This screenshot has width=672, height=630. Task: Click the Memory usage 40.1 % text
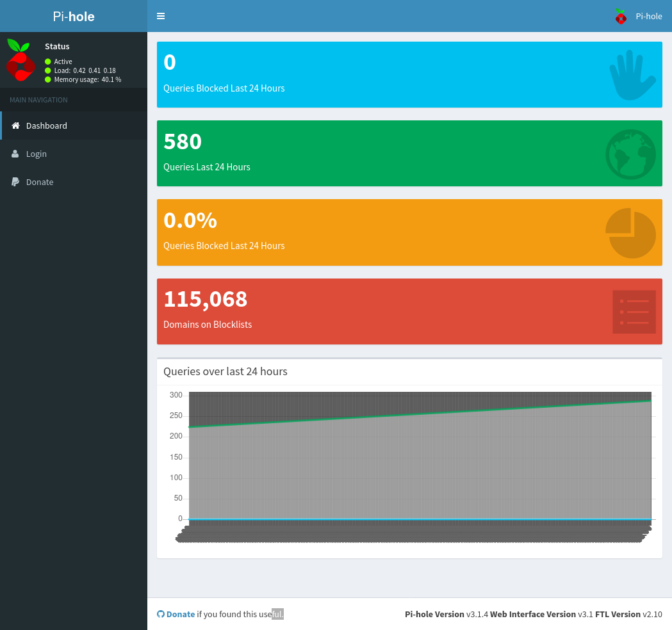coord(87,79)
